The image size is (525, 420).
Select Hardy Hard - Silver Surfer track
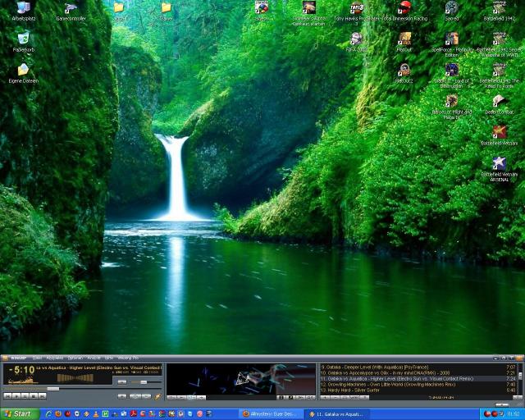[x=369, y=390]
